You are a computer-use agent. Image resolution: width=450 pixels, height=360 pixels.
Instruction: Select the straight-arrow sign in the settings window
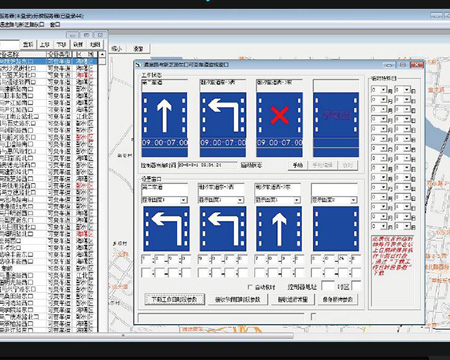tap(279, 229)
